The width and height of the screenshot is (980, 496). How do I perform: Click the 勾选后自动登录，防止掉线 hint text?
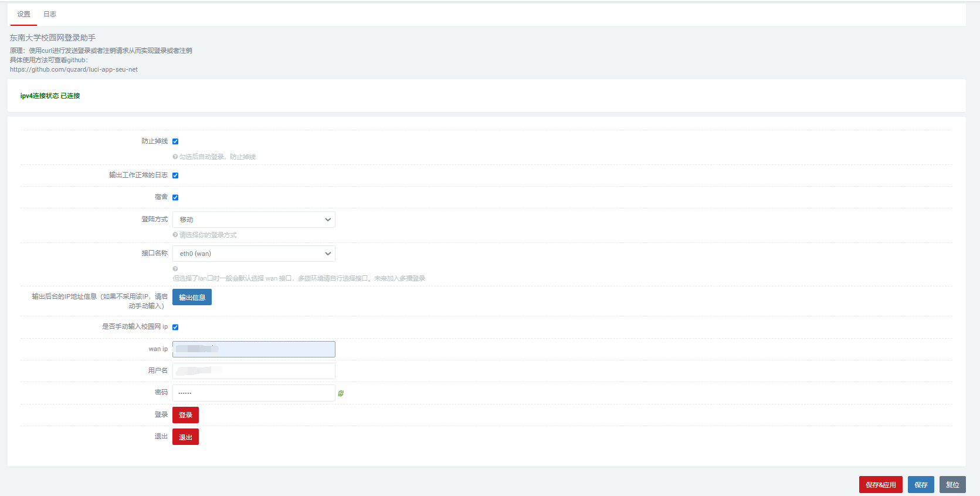tap(217, 157)
